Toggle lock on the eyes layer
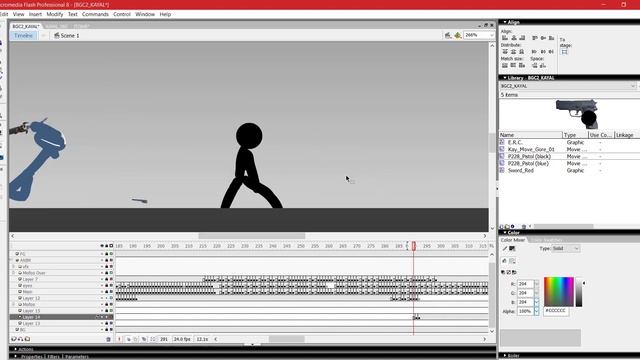The image size is (640, 360). [x=107, y=285]
